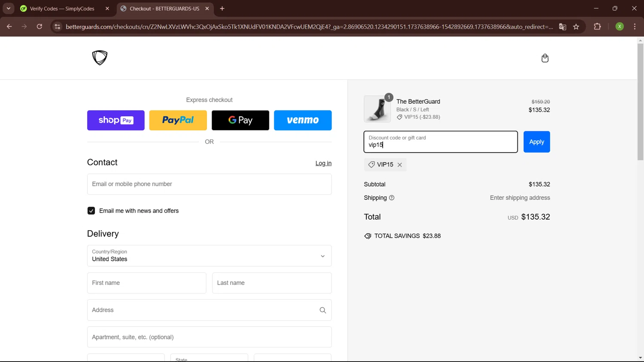Click the browser forward arrow
Screen dimensions: 644x362
point(24,27)
